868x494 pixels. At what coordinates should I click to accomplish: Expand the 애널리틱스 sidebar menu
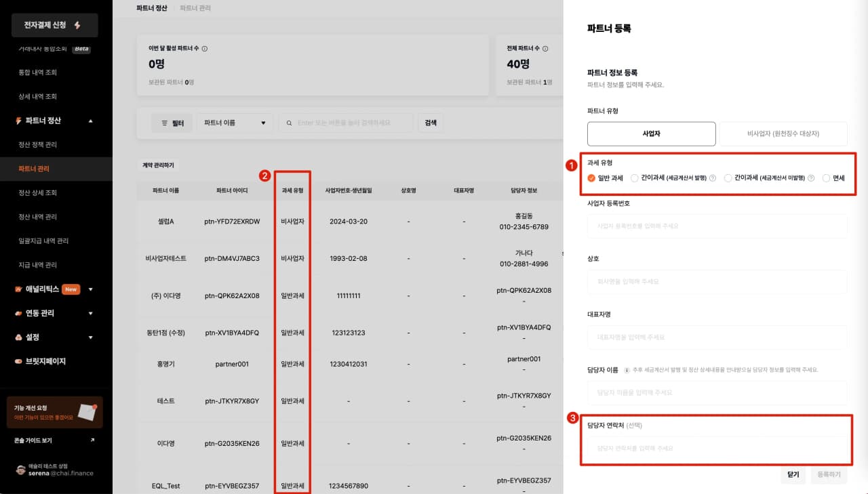(x=91, y=289)
